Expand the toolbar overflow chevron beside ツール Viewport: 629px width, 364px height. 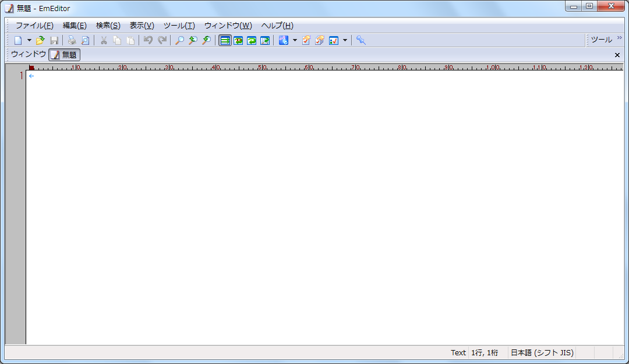(x=619, y=38)
